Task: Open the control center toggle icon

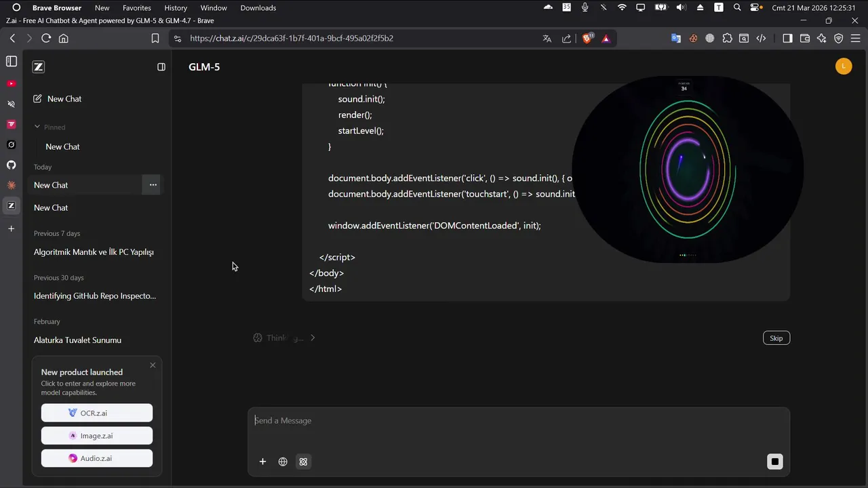Action: click(x=755, y=8)
